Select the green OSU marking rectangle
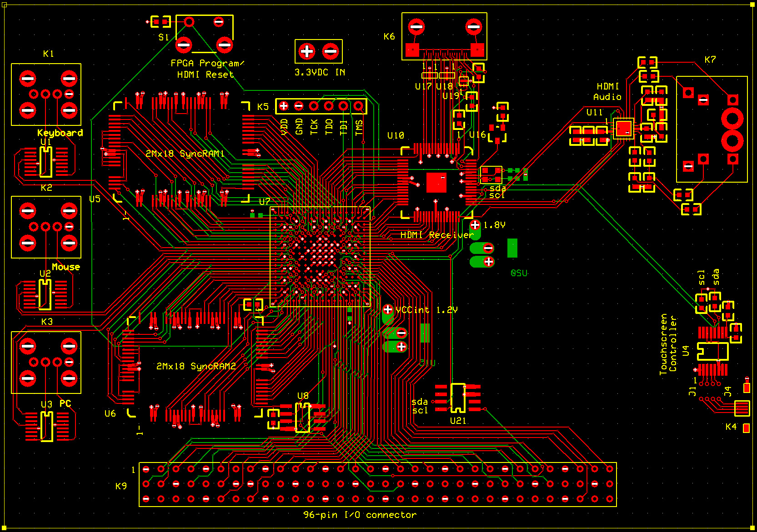The height and width of the screenshot is (532, 757). click(512, 248)
